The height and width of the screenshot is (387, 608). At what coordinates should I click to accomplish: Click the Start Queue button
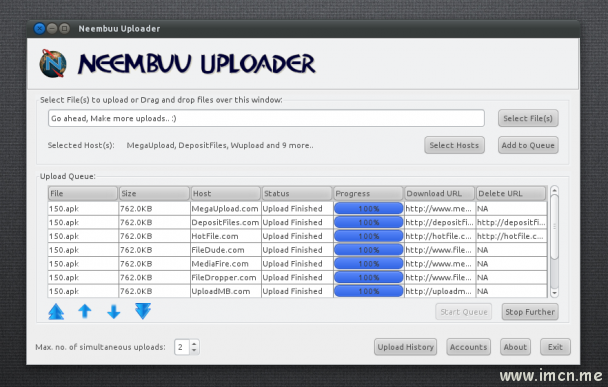pyautogui.click(x=464, y=312)
